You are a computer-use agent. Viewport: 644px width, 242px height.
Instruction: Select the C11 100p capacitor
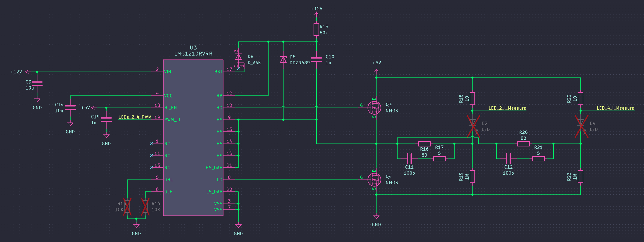[x=409, y=159]
